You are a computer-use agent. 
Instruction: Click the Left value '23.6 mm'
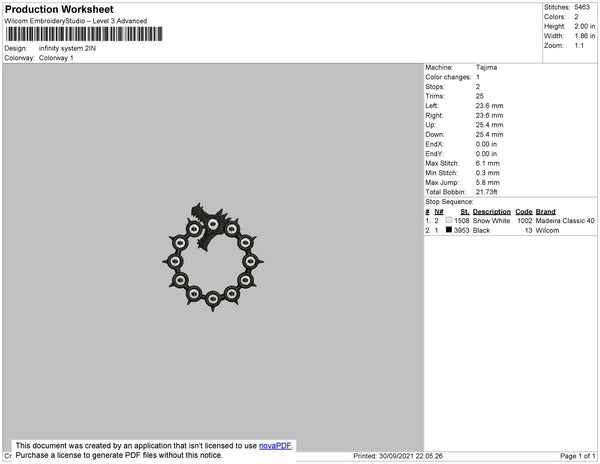click(x=489, y=106)
